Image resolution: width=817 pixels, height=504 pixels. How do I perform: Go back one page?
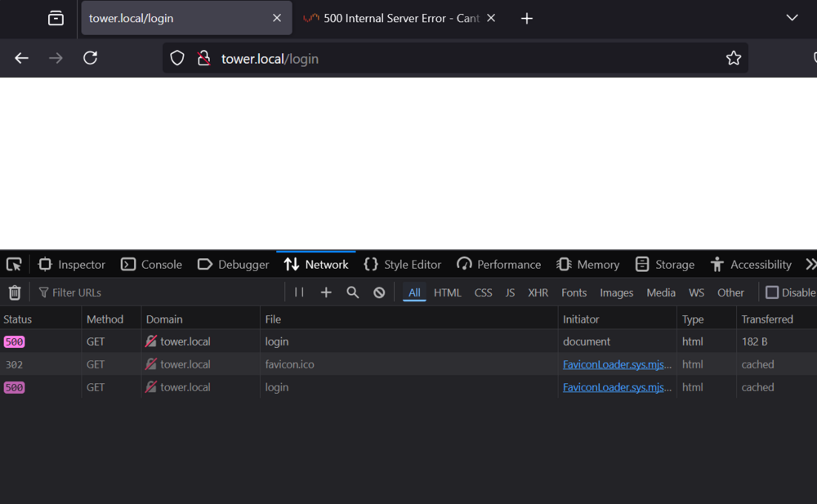coord(21,58)
